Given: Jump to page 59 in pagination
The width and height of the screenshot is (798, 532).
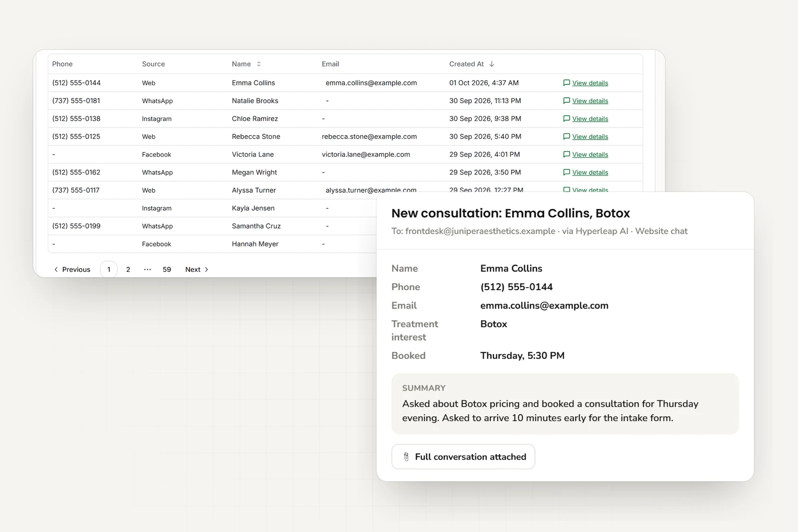Looking at the screenshot, I should pos(167,269).
